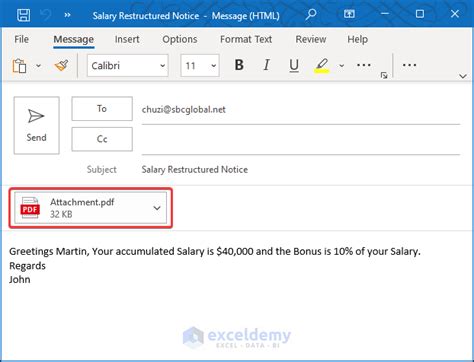474x362 pixels.
Task: Open the File menu
Action: [x=21, y=39]
